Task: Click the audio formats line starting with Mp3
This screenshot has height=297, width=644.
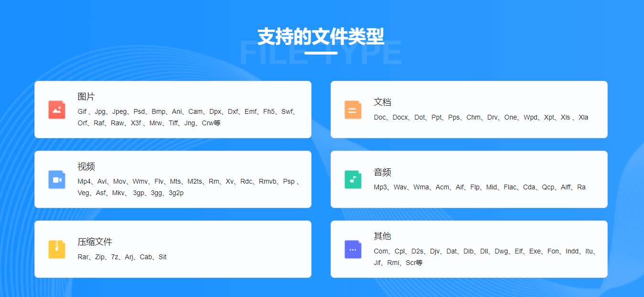Action: coord(480,187)
